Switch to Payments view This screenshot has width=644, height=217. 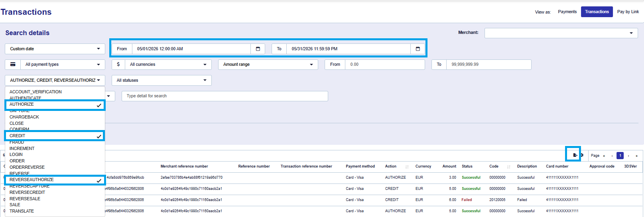(567, 12)
